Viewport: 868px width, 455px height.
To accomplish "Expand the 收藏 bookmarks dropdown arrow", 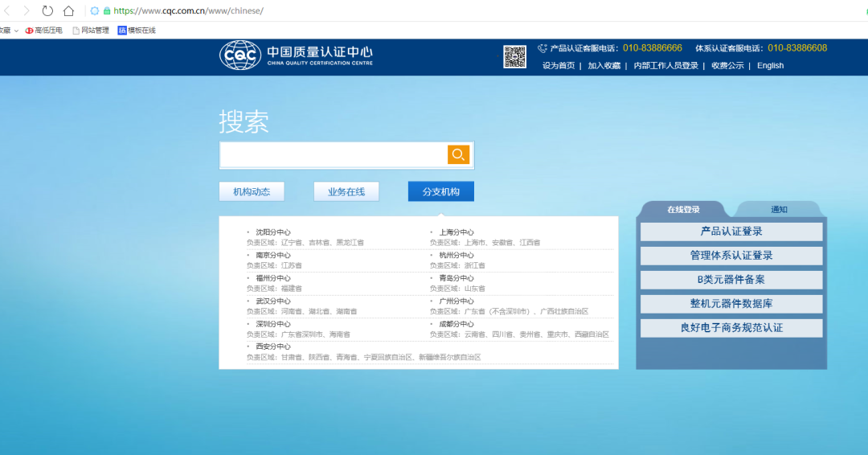I will 16,31.
